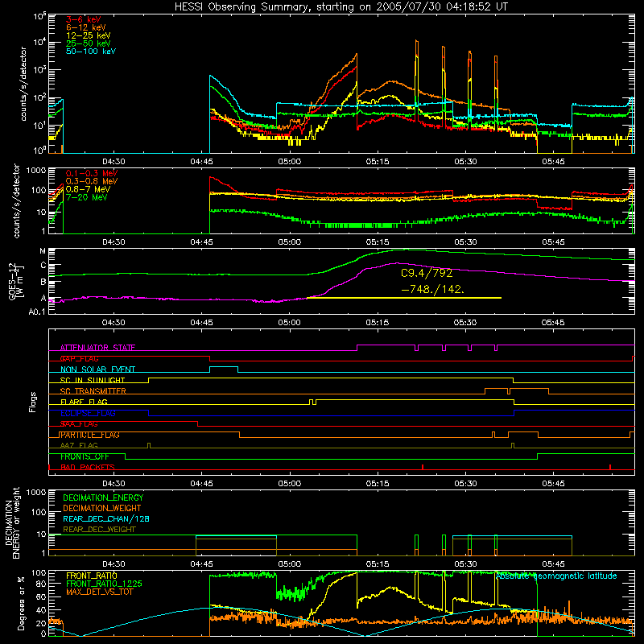Click the 0.3-0.8 MeV legend entry
This screenshot has height=644, width=644.
coord(92,181)
